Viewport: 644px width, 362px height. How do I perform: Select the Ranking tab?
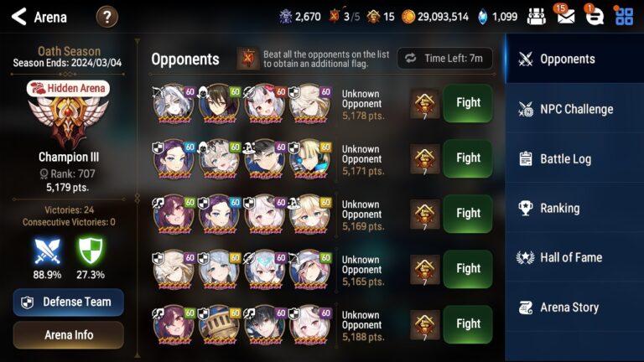(x=574, y=208)
